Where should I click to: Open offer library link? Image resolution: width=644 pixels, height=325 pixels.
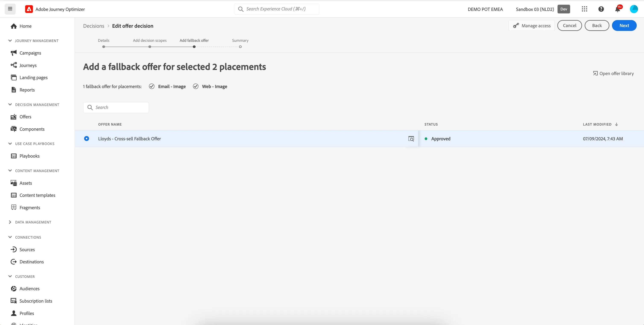click(x=613, y=73)
